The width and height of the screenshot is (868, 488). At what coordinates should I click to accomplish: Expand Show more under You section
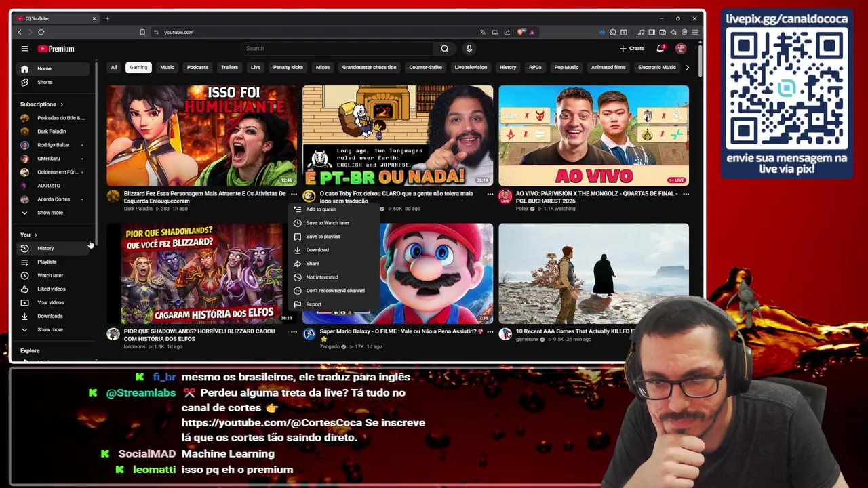click(x=51, y=329)
